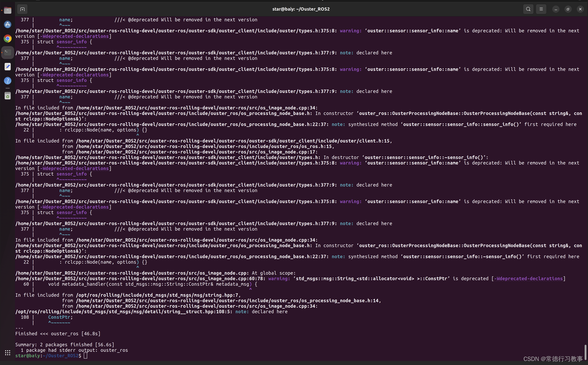Minimize the terminal window
The height and width of the screenshot is (365, 588).
(x=556, y=9)
